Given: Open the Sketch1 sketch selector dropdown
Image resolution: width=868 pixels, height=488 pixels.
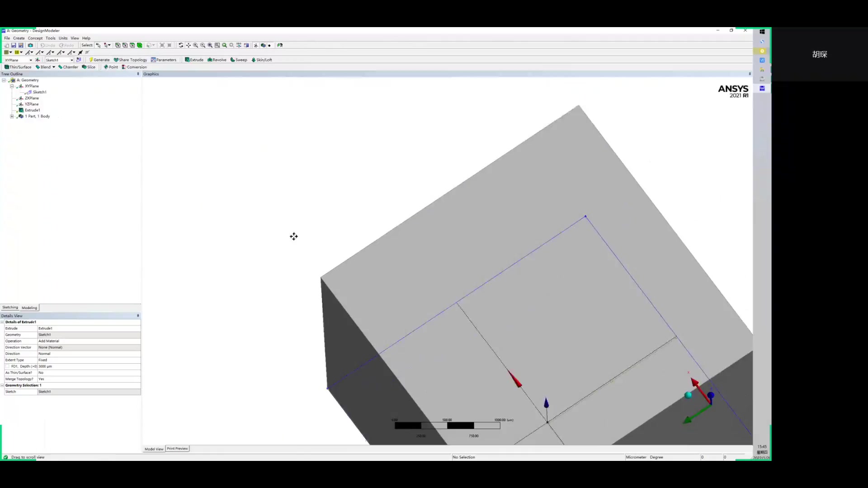Looking at the screenshot, I should click(71, 60).
